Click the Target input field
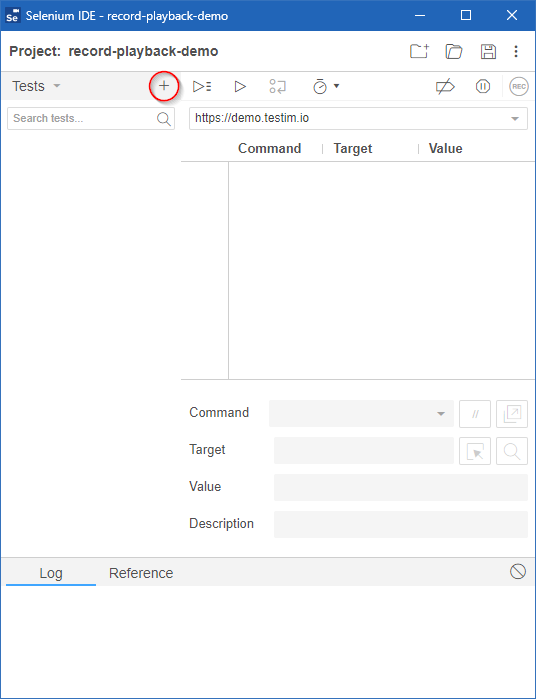The image size is (536, 699). point(364,450)
